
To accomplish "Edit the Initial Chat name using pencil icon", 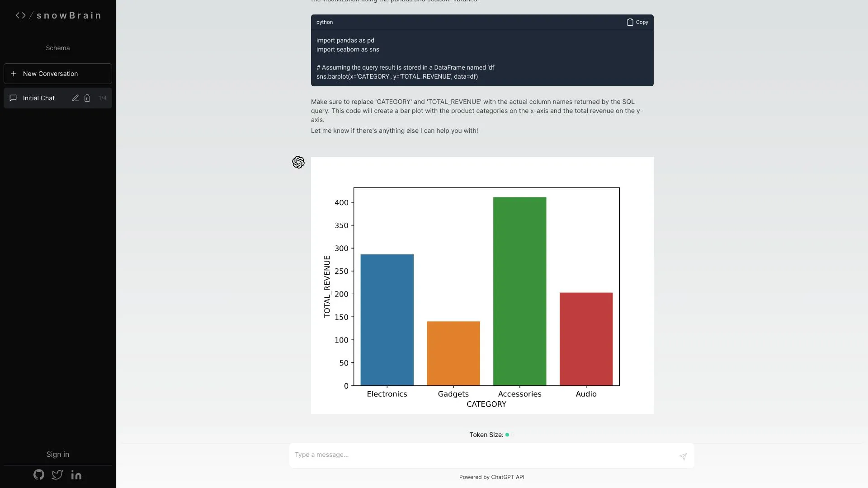I will (75, 98).
